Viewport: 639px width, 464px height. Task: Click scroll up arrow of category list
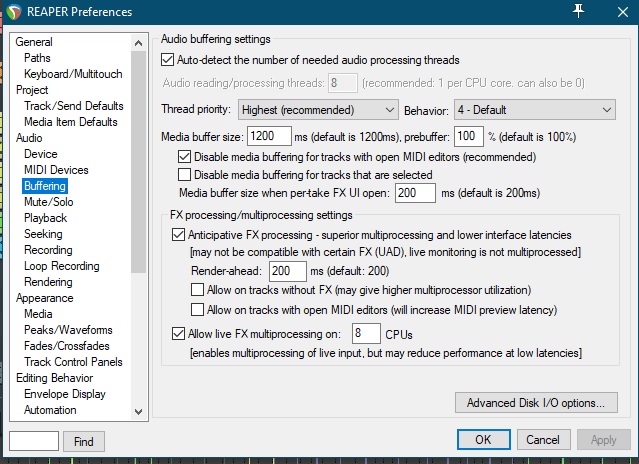coord(139,43)
